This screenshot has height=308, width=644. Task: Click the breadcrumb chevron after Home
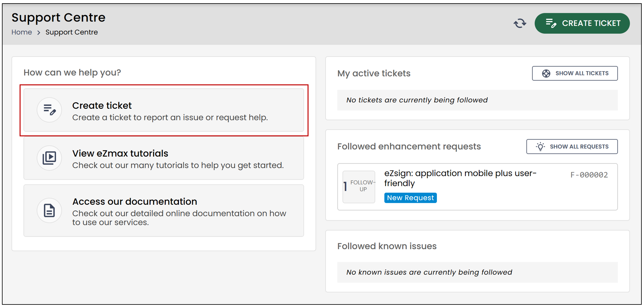click(39, 32)
